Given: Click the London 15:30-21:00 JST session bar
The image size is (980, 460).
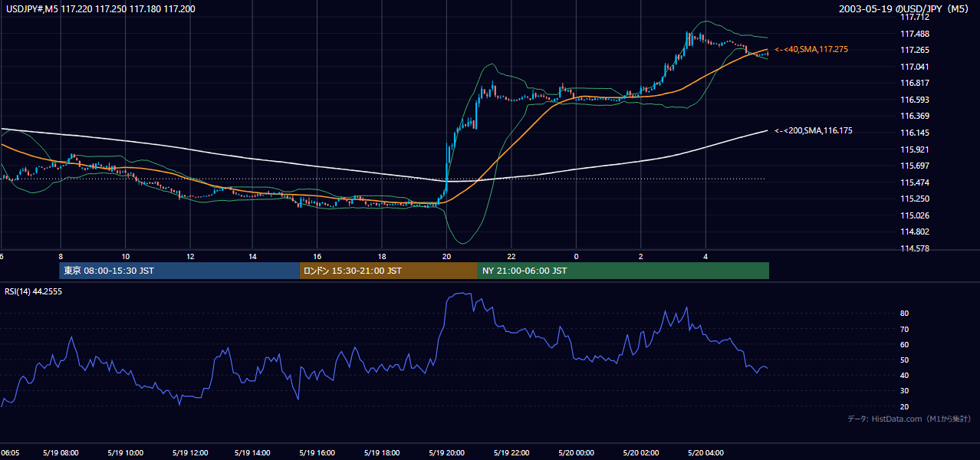Looking at the screenshot, I should click(x=388, y=271).
